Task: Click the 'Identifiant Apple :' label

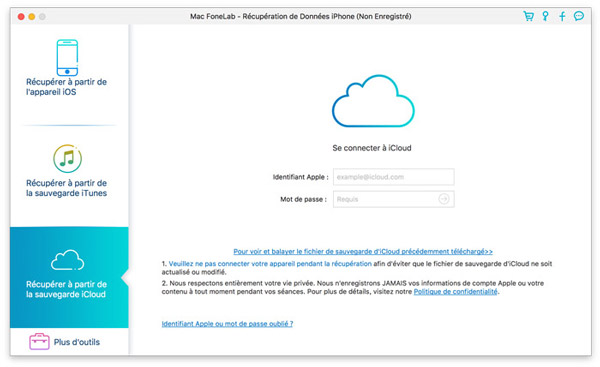Action: click(300, 177)
